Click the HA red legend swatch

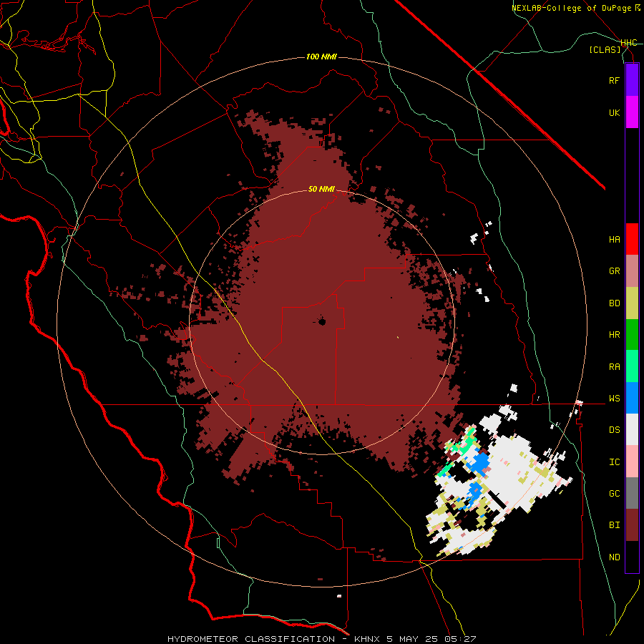(632, 239)
